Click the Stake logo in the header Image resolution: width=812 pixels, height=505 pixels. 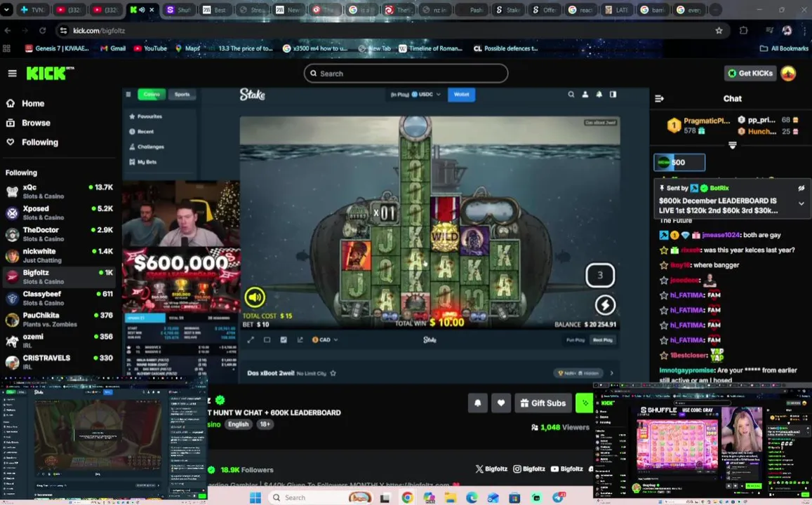tap(252, 94)
